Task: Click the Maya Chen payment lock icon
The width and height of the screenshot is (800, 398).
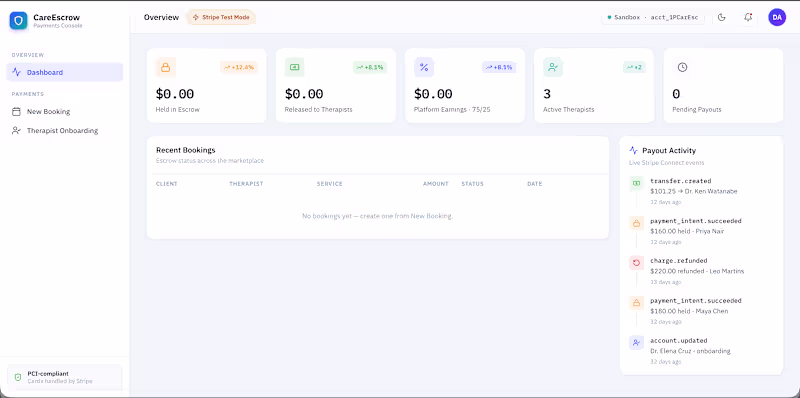Action: 636,303
